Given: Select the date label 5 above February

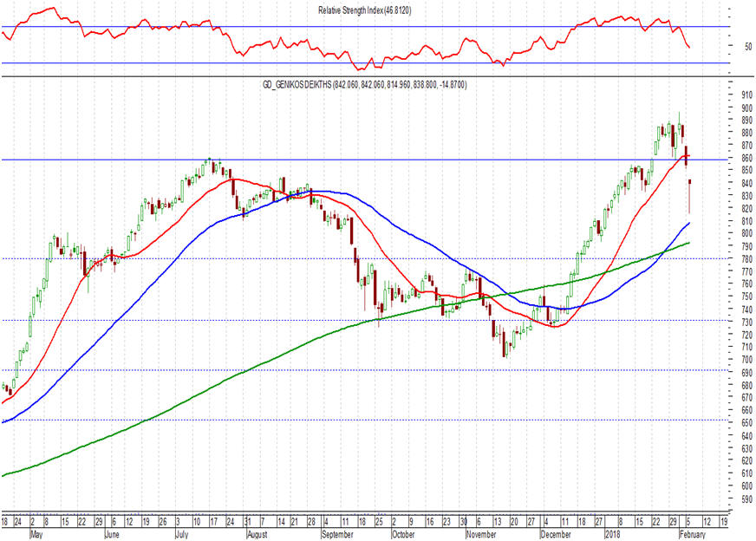Looking at the screenshot, I should pyautogui.click(x=689, y=522).
